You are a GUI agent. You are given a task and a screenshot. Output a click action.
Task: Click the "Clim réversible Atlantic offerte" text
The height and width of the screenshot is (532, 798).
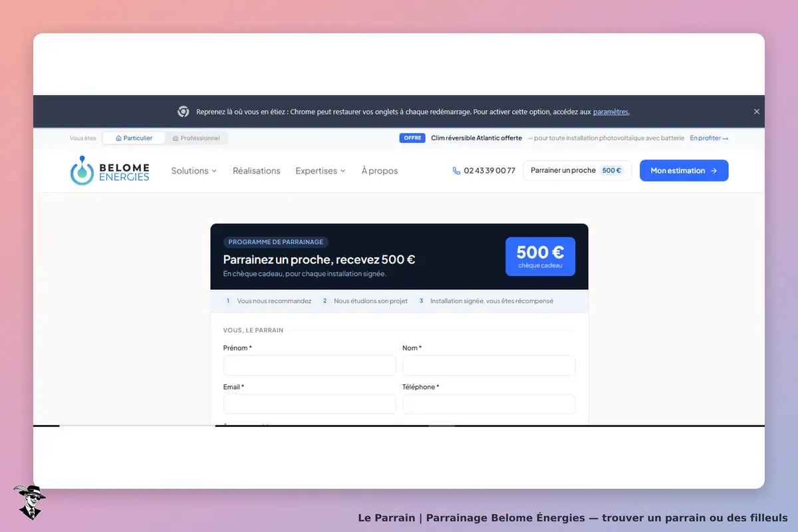[x=477, y=138]
